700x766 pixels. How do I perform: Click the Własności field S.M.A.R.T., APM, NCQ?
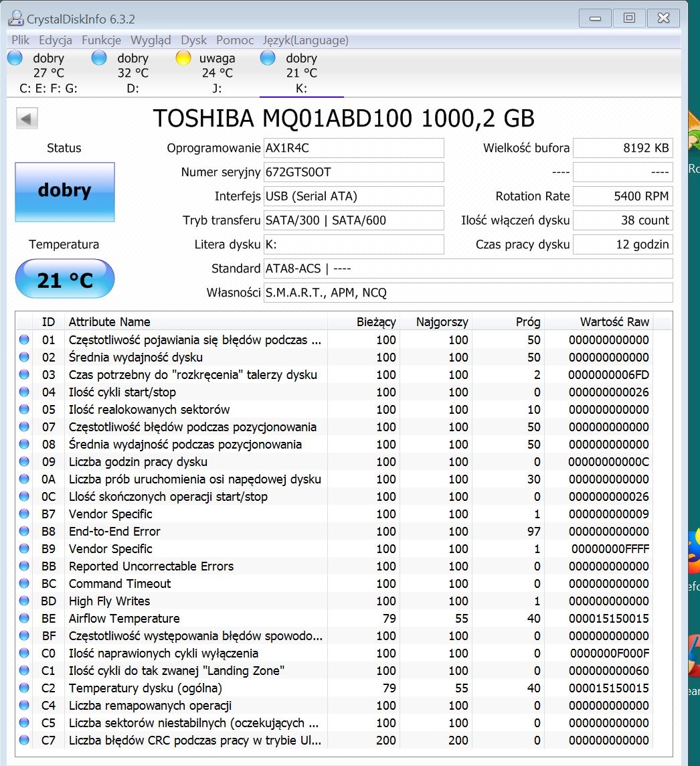(x=468, y=293)
